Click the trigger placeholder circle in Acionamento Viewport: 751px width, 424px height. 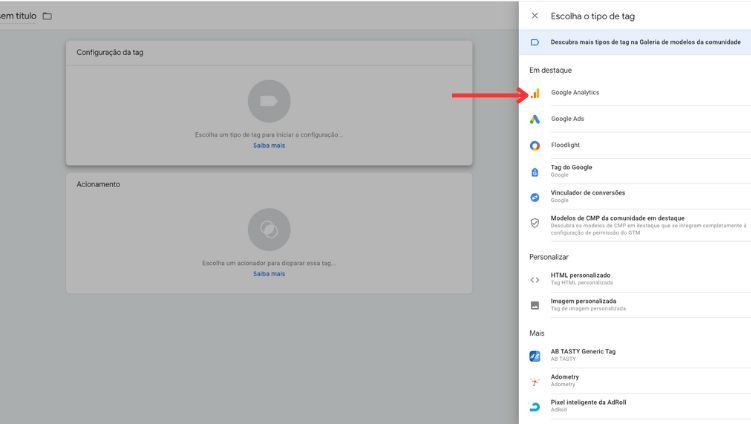point(269,229)
